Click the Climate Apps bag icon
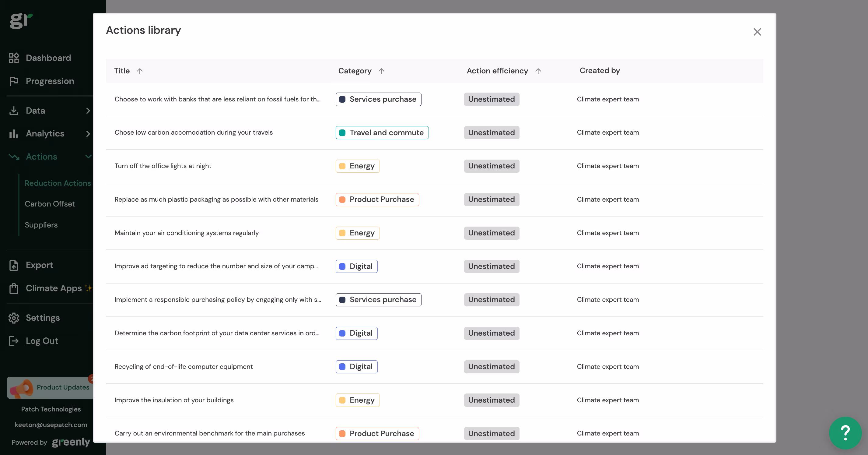Image resolution: width=868 pixels, height=455 pixels. click(14, 288)
